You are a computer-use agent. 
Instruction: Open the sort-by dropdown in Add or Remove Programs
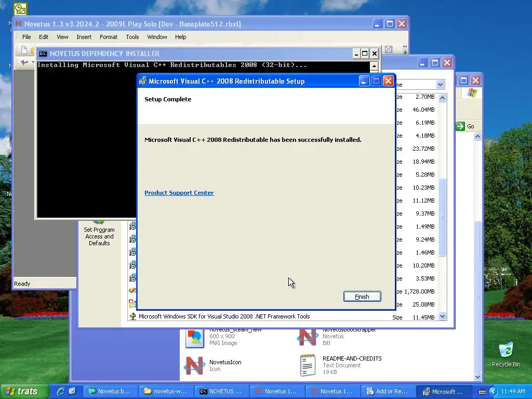pyautogui.click(x=440, y=85)
